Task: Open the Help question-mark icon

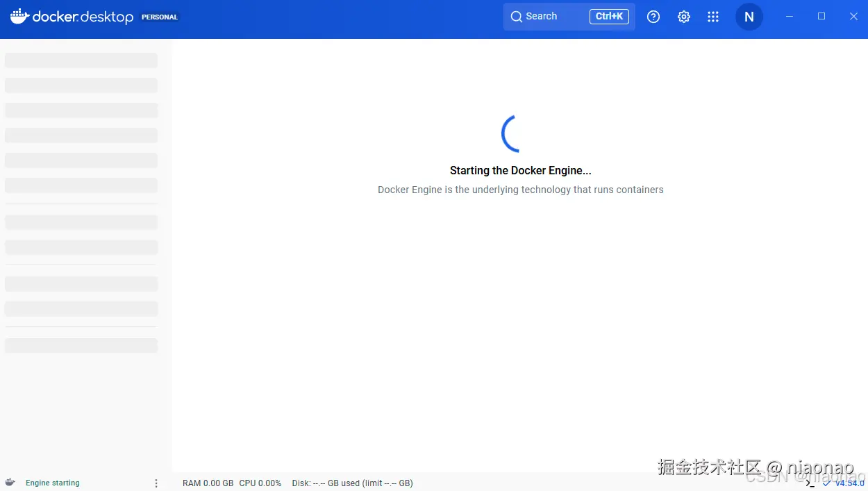Action: (x=653, y=17)
